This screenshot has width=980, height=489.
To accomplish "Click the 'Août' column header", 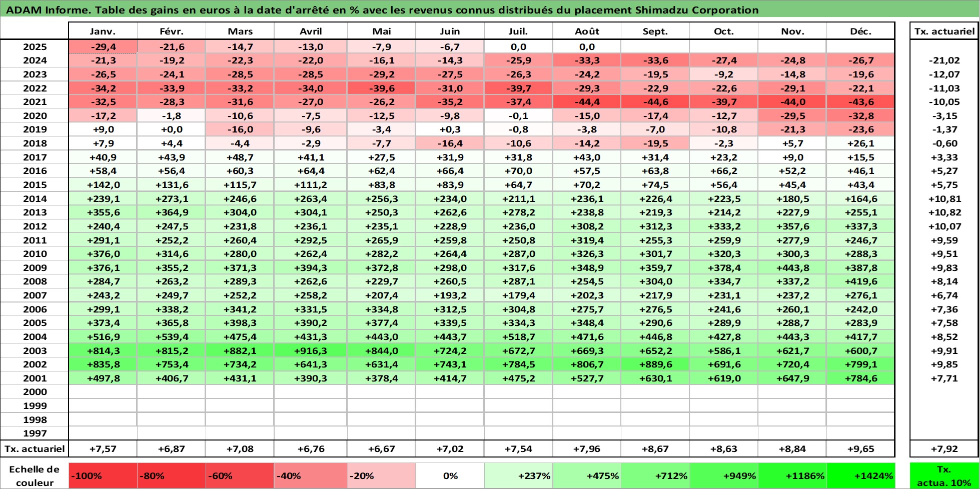I will point(587,31).
